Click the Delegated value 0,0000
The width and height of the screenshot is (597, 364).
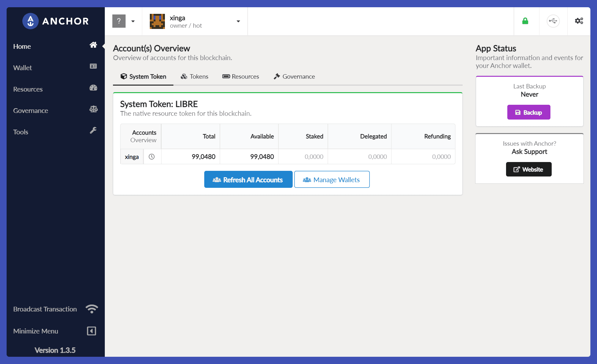(x=377, y=157)
